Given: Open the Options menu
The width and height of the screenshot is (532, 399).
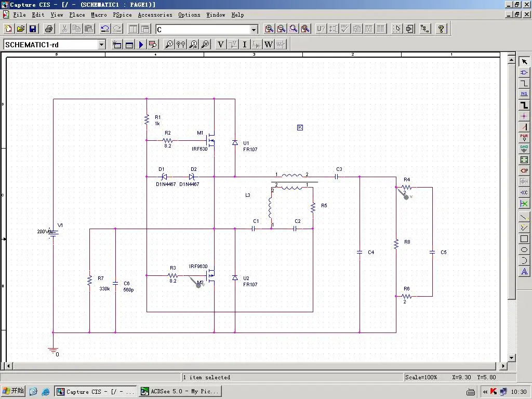Looking at the screenshot, I should 189,15.
